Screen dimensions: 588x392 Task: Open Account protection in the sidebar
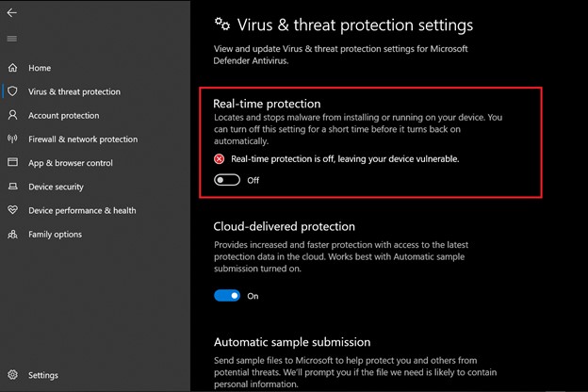click(64, 116)
